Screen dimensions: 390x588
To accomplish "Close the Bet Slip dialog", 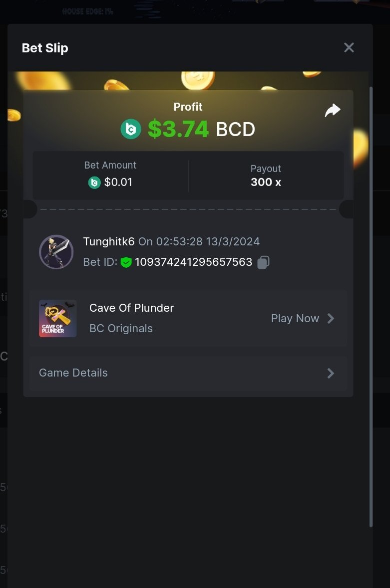I will coord(349,47).
